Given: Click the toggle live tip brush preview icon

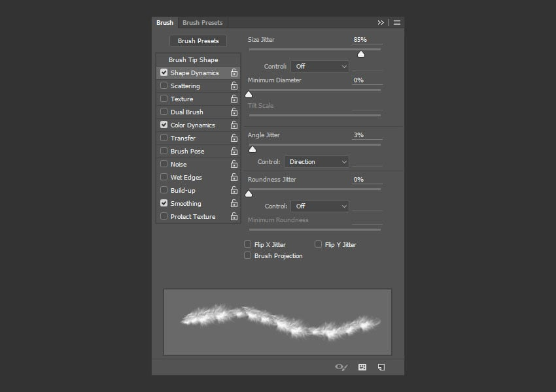Looking at the screenshot, I should tap(341, 367).
